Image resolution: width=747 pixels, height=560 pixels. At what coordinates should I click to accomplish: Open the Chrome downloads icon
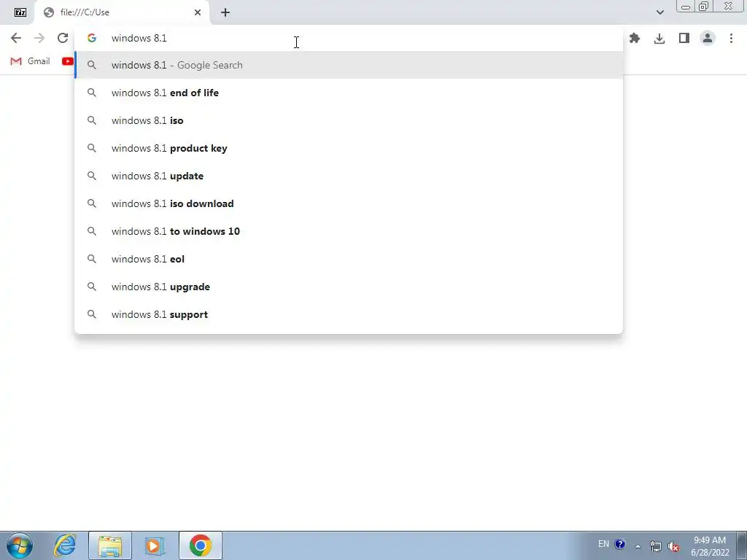659,38
